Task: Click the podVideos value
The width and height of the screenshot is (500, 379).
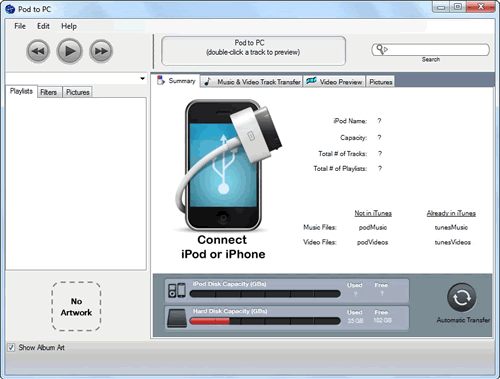Action: (x=372, y=242)
